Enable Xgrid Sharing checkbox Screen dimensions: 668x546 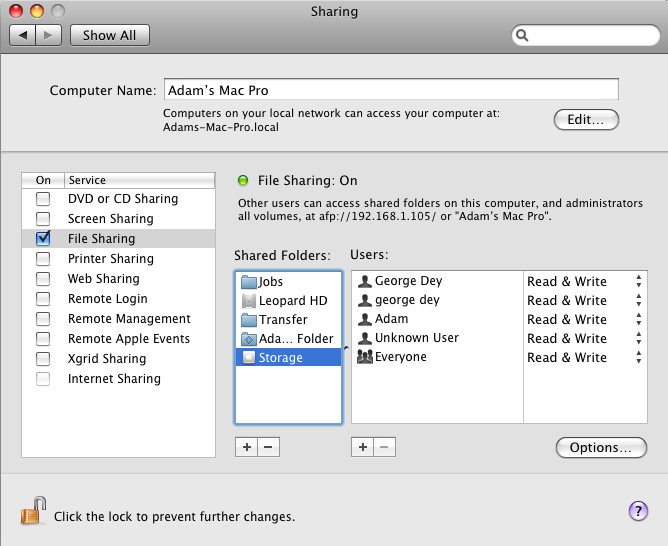(43, 359)
